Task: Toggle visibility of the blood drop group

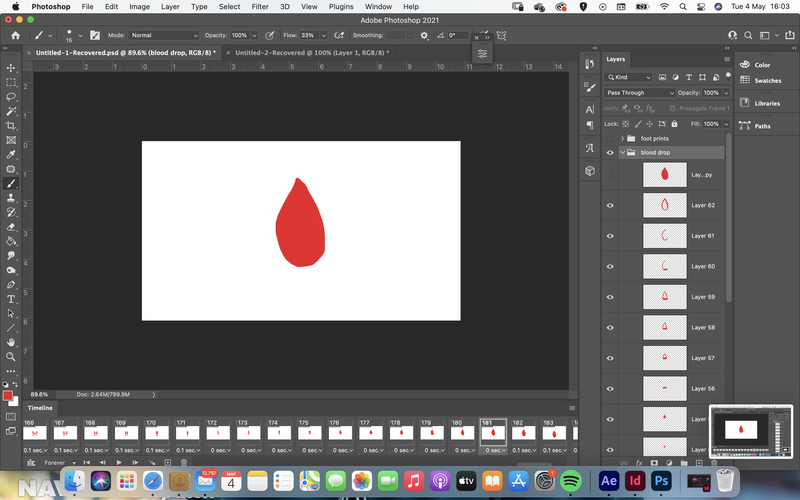Action: [610, 153]
